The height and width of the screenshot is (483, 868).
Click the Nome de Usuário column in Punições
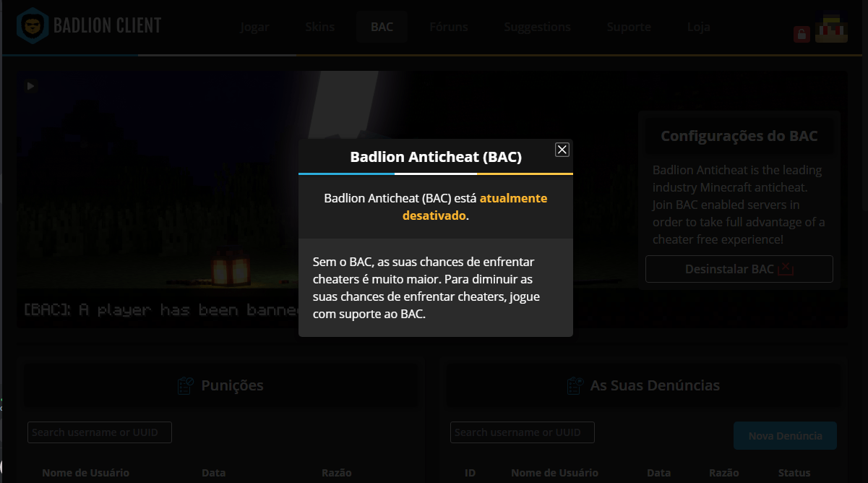[x=85, y=473]
